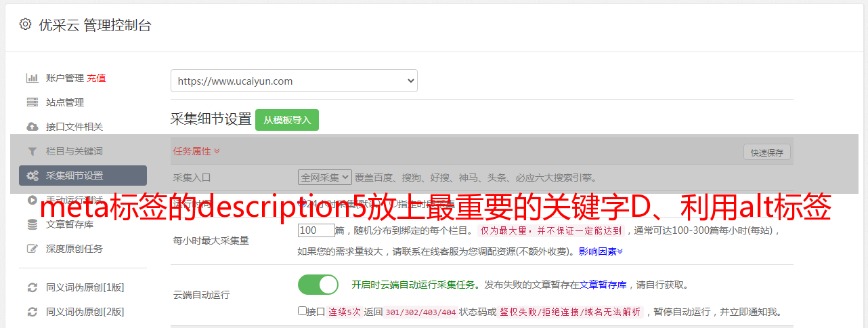Screen dimensions: 868x328
Task: Click the 快速保存 button
Action: (766, 152)
